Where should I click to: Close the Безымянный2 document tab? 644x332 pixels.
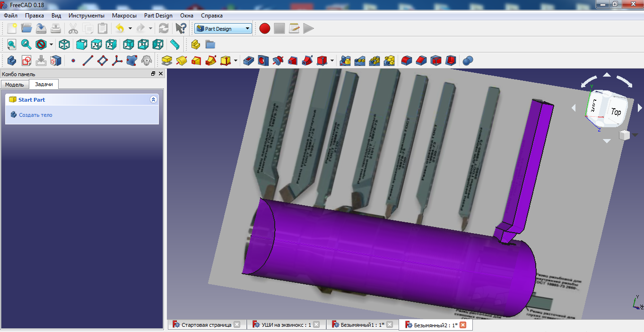(x=463, y=325)
